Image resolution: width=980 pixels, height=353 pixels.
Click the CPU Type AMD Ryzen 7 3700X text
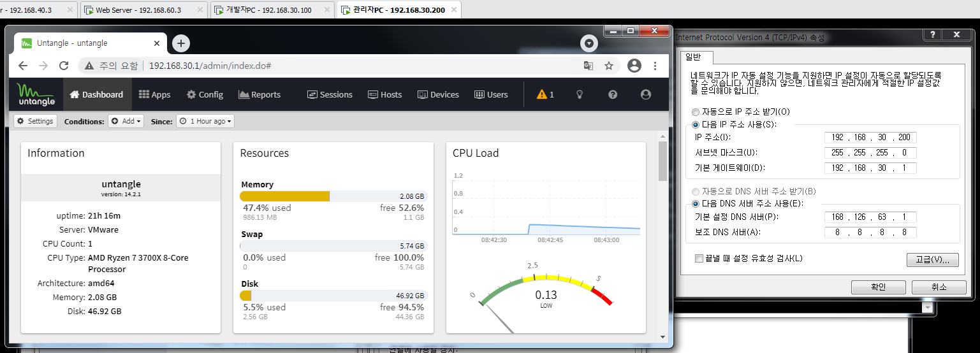point(138,263)
